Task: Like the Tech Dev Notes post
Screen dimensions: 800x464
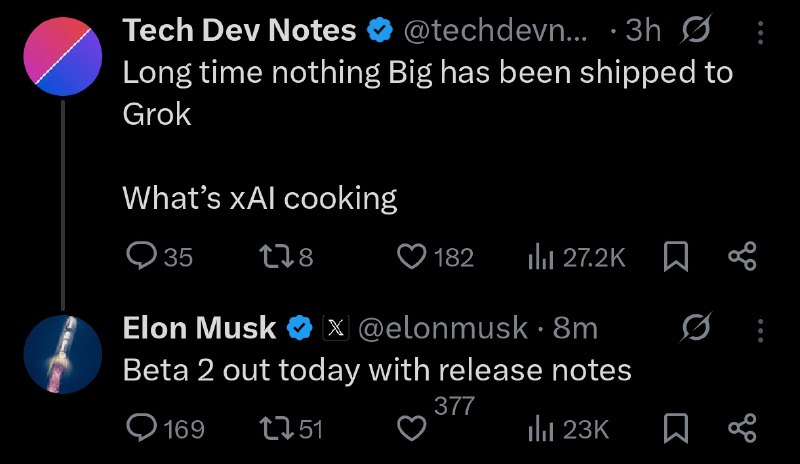Action: pos(412,257)
